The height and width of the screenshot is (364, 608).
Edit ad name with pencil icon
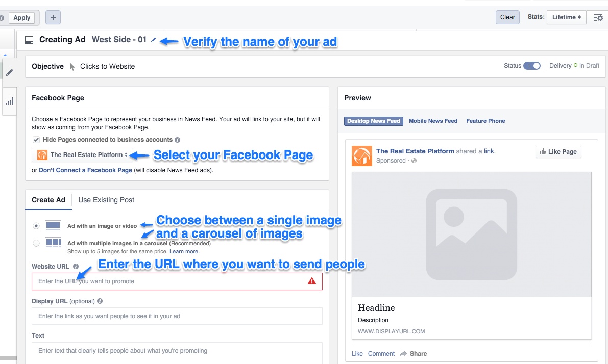[x=154, y=40]
